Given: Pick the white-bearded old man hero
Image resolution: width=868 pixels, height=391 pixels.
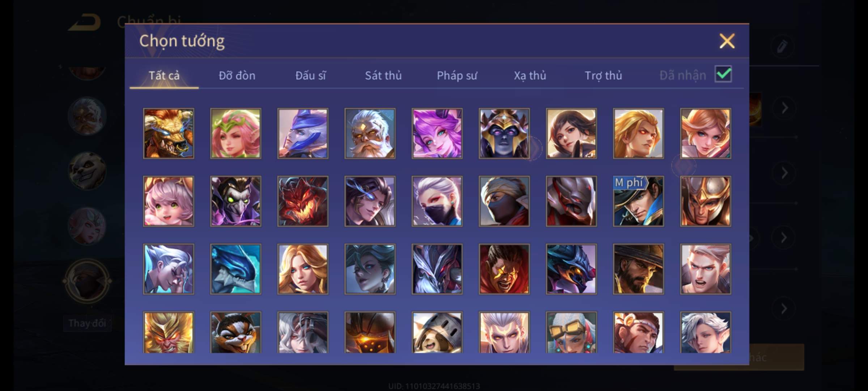Looking at the screenshot, I should tap(370, 134).
